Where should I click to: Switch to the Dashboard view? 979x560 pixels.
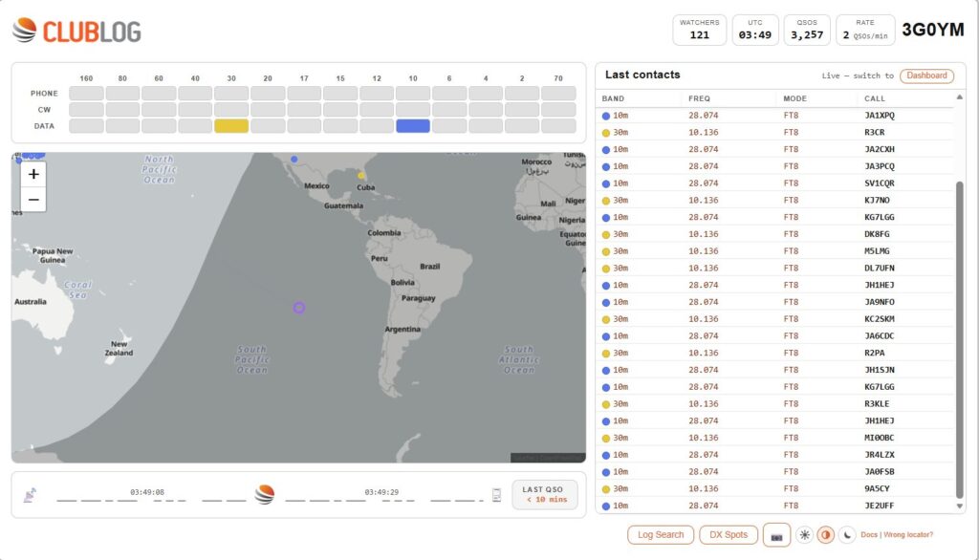click(926, 75)
